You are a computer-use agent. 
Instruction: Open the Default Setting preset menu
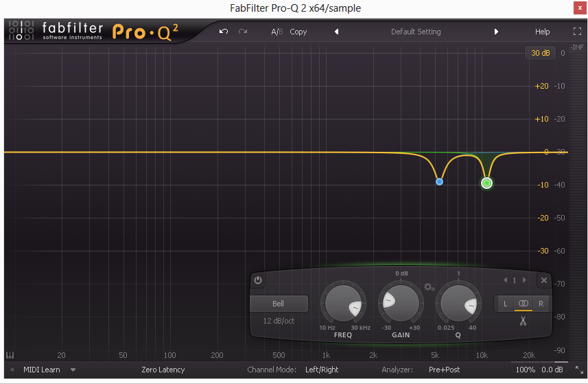click(416, 32)
